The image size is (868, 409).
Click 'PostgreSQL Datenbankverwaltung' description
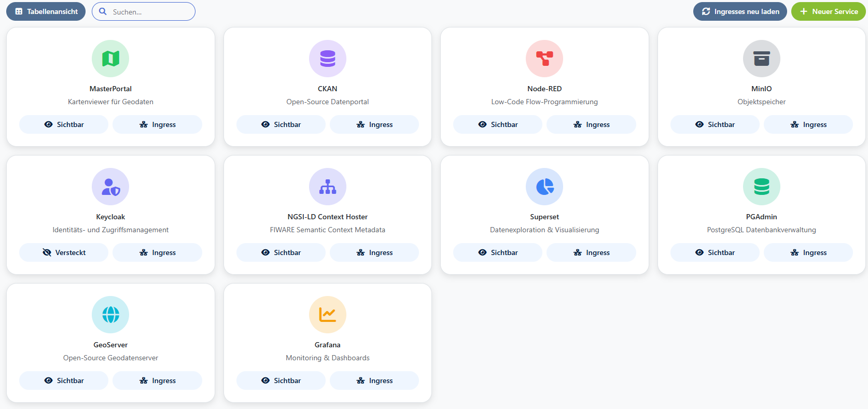pyautogui.click(x=762, y=230)
